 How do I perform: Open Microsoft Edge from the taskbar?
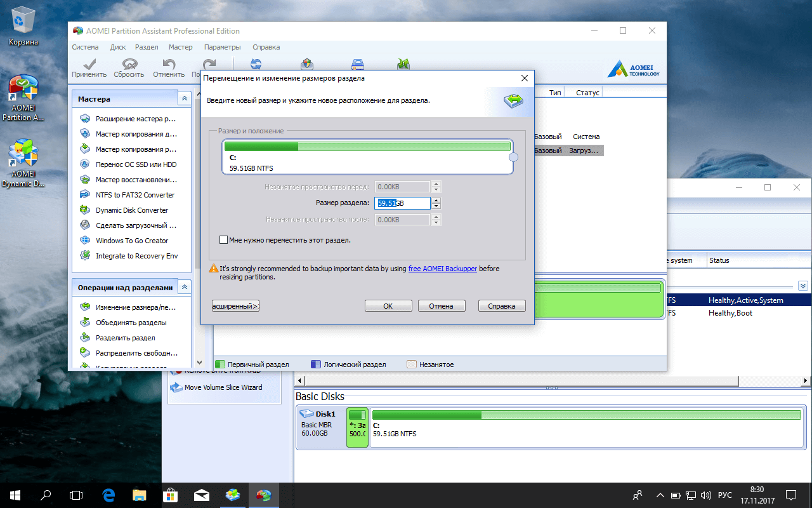click(108, 495)
